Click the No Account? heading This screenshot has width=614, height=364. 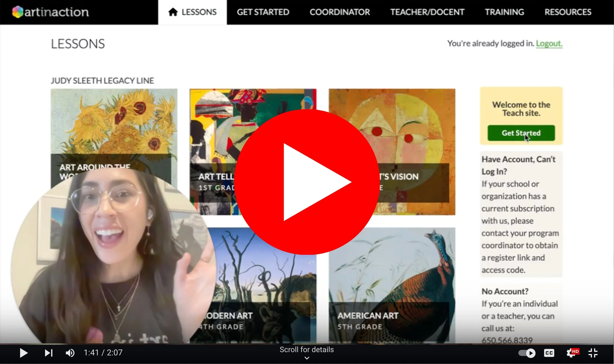coord(505,291)
